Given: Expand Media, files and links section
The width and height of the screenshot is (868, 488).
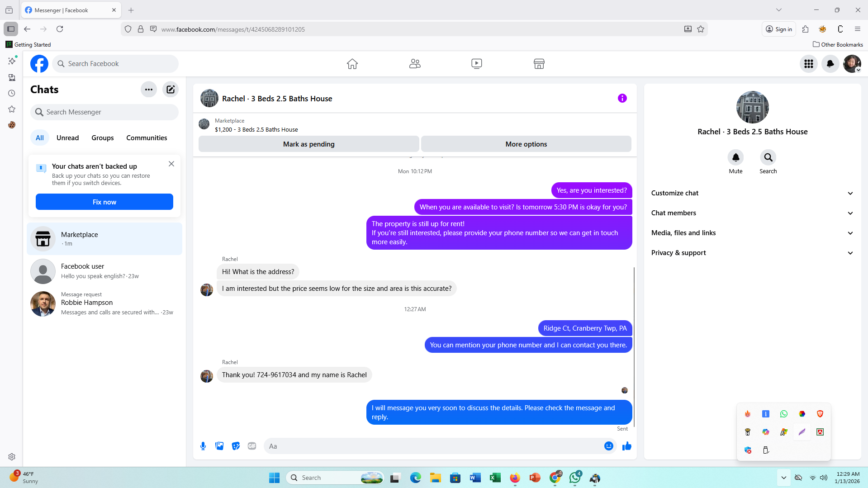Looking at the screenshot, I should click(752, 233).
